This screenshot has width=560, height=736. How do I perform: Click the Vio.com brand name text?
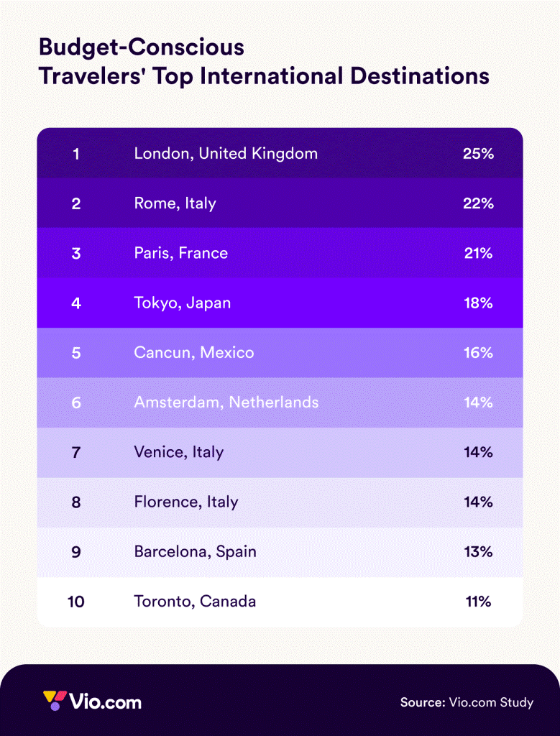click(105, 702)
